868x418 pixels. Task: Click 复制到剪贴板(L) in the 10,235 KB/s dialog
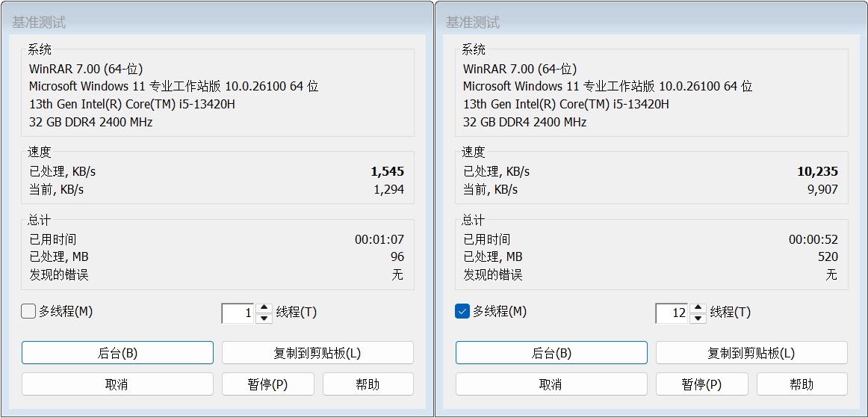[x=751, y=353]
